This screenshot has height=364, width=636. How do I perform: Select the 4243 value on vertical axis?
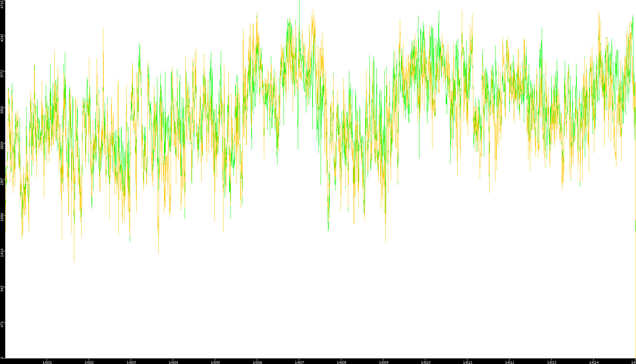coord(2,37)
